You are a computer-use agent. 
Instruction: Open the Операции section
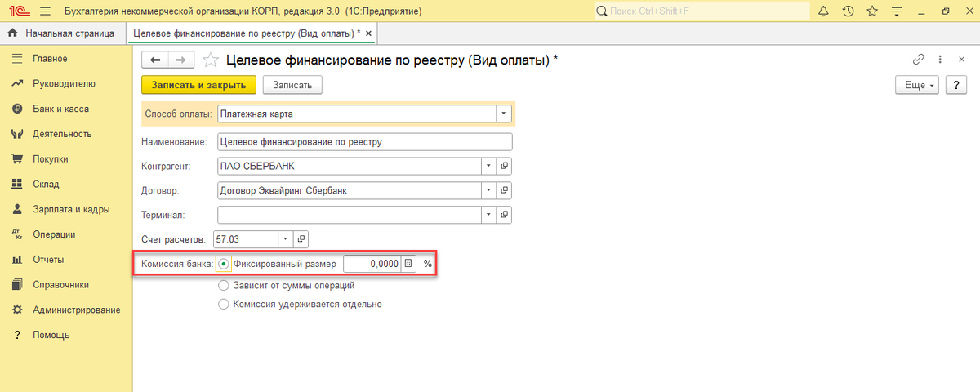coord(54,234)
